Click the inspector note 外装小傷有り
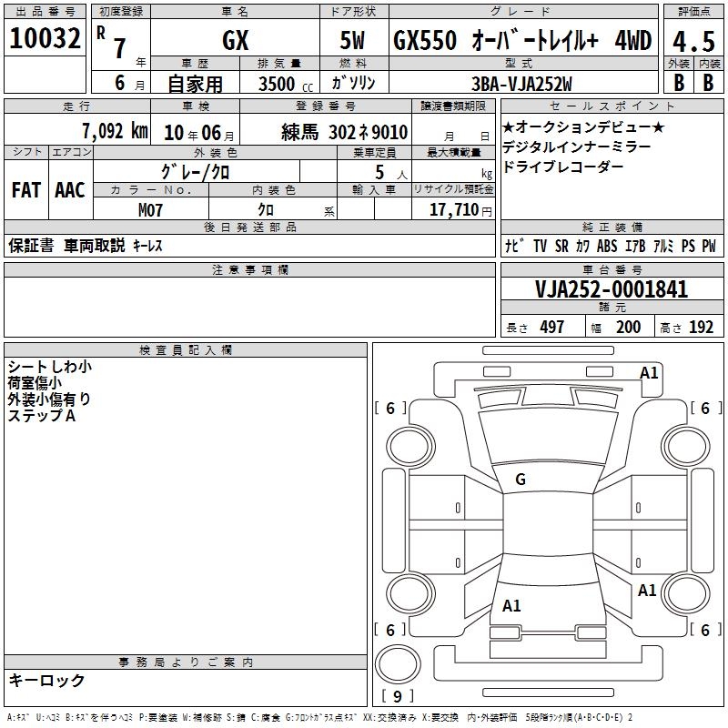 [x=49, y=399]
